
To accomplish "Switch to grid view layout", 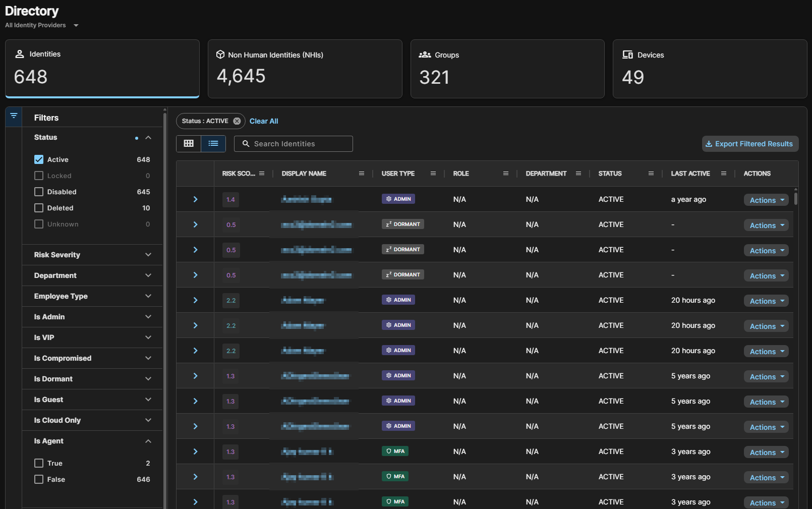I will tap(189, 144).
